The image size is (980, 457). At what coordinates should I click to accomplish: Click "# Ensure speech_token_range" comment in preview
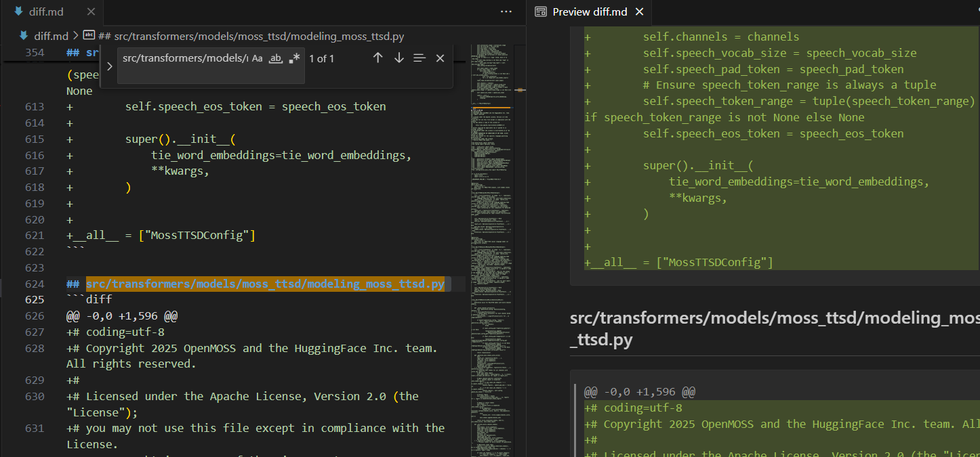click(x=790, y=85)
